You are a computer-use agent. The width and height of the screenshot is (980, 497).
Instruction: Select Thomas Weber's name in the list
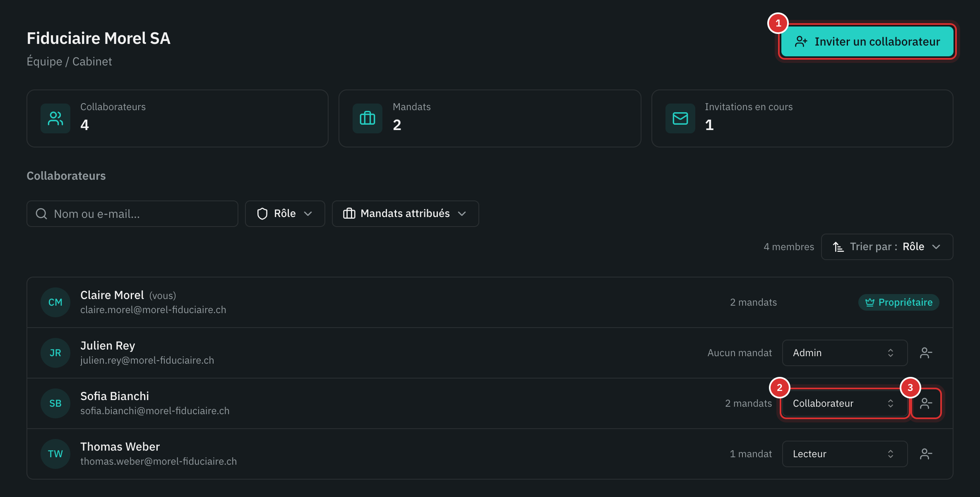(120, 446)
